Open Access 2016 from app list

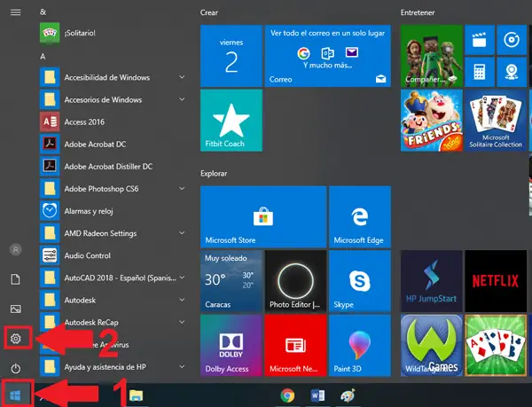[84, 121]
